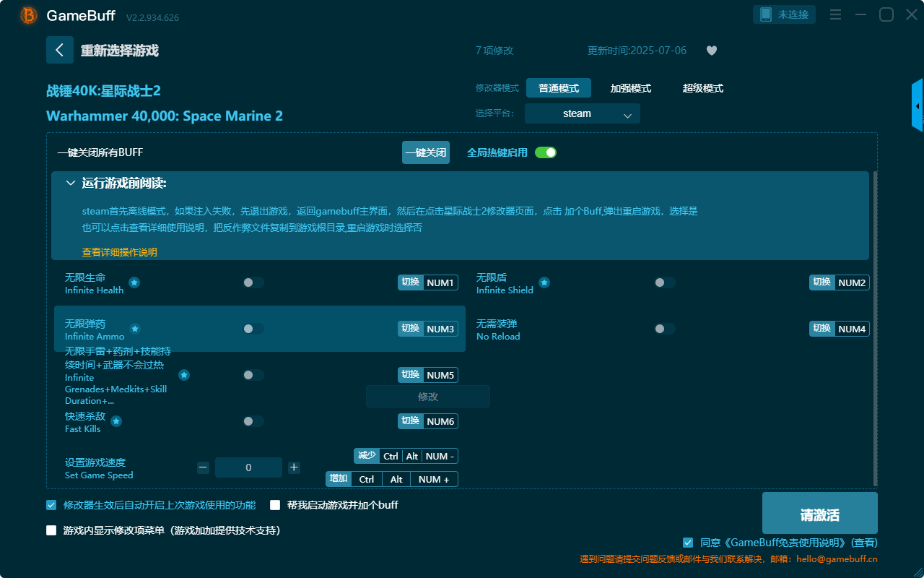Check 游戏内显示修改项菜单 option

tap(51, 530)
